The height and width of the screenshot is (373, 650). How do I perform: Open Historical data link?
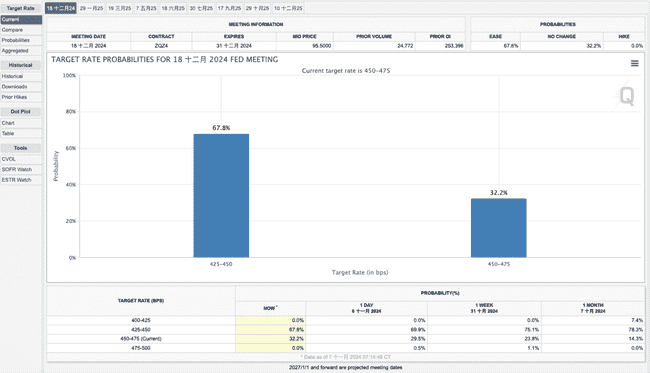(21, 76)
